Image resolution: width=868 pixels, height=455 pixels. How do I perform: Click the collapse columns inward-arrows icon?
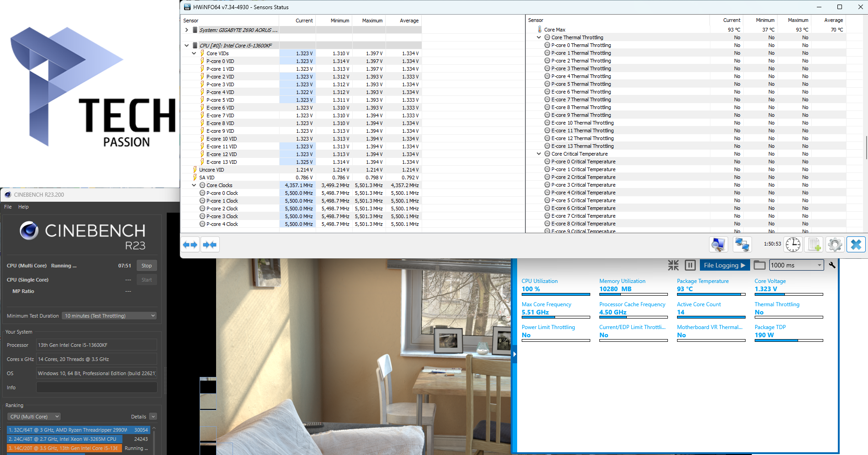pos(210,245)
